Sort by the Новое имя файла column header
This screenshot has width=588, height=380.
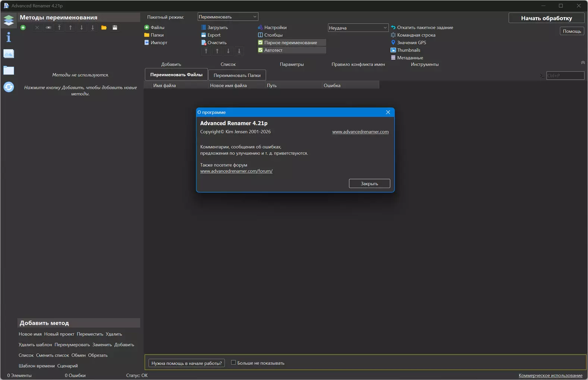pos(236,85)
